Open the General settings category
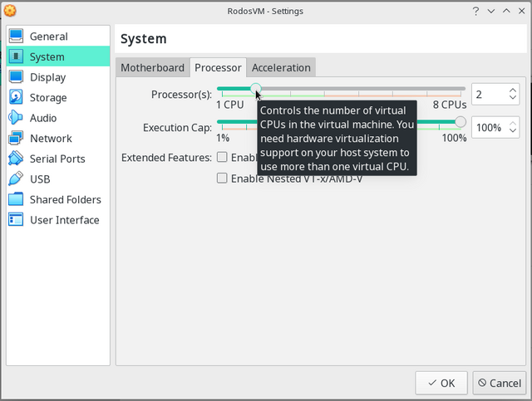The image size is (532, 401). pyautogui.click(x=48, y=37)
